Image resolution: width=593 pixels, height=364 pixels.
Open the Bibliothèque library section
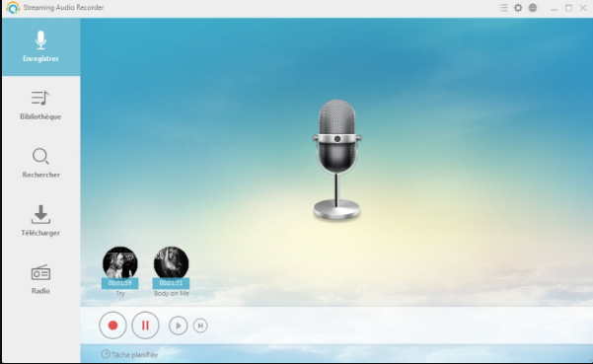coord(40,106)
